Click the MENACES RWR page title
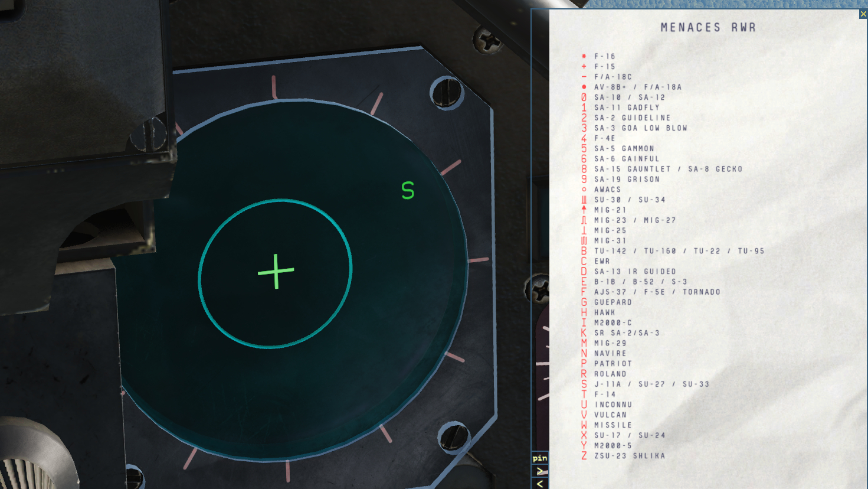868x489 pixels. coord(708,27)
